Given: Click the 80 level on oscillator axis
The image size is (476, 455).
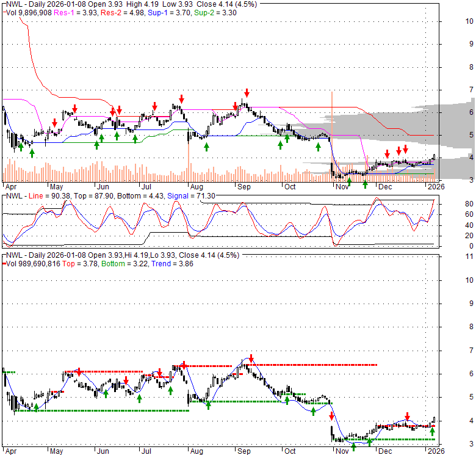Looking at the screenshot, I should pos(469,204).
